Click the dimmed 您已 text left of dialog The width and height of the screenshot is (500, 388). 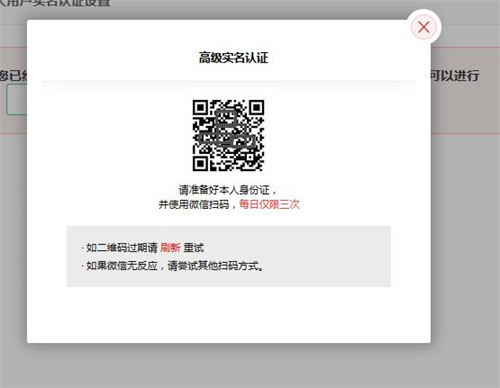pos(13,76)
